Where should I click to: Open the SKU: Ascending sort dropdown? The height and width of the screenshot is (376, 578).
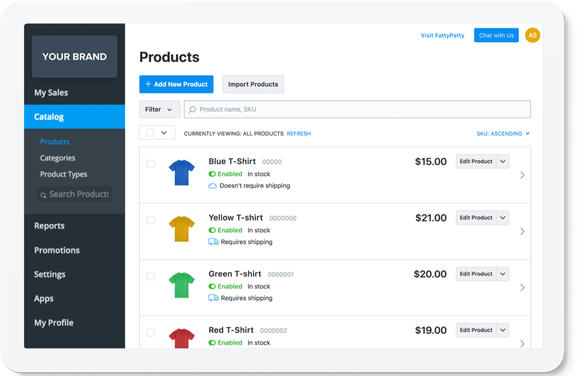tap(503, 133)
